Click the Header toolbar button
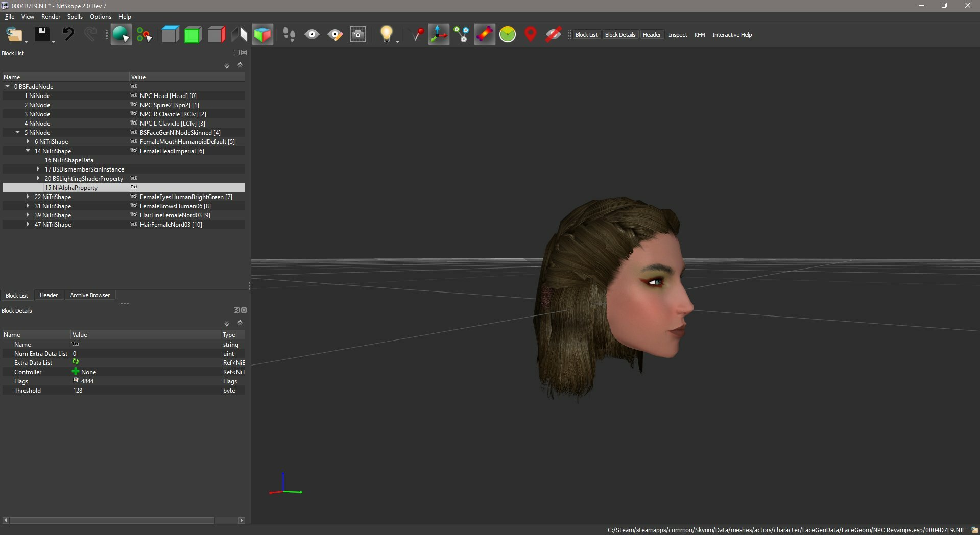This screenshot has width=980, height=535. coord(652,35)
